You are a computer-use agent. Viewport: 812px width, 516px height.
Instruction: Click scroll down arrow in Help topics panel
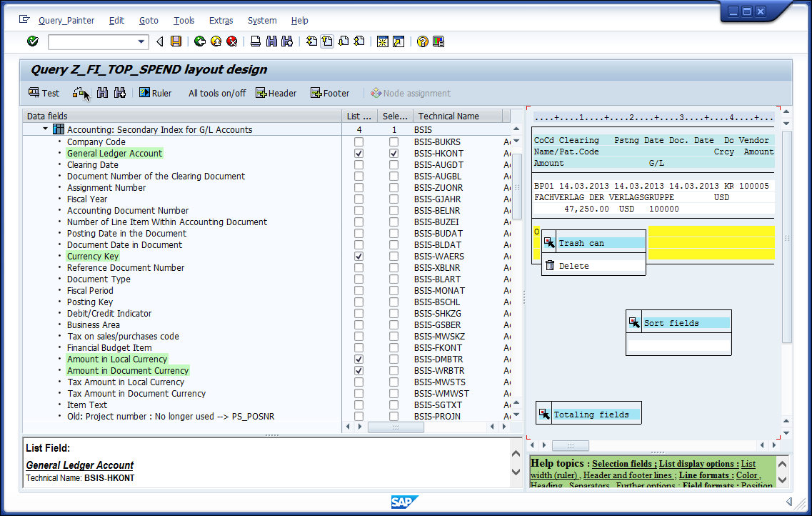point(783,480)
